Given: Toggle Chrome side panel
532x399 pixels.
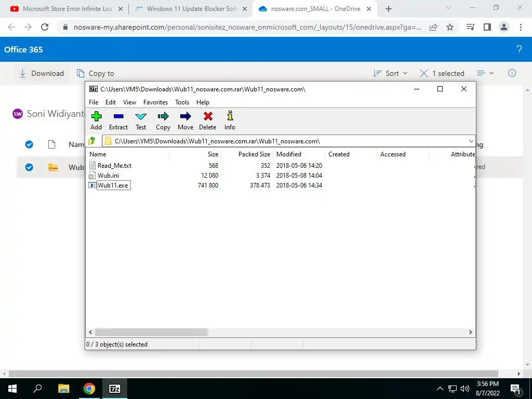Looking at the screenshot, I should point(487,27).
